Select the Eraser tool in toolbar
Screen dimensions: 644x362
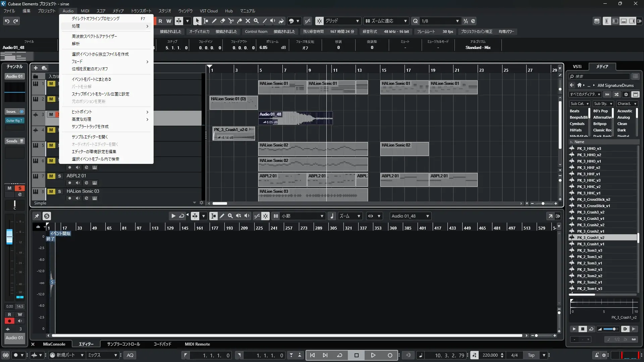(x=222, y=21)
